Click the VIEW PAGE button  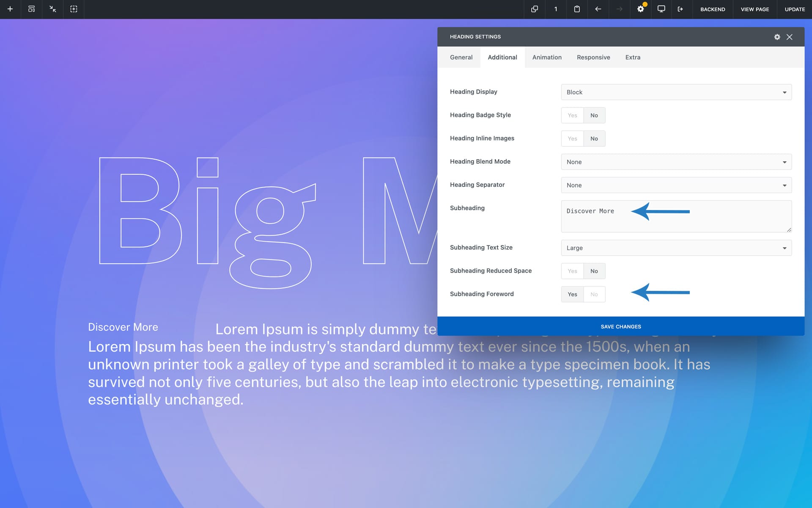(x=755, y=9)
